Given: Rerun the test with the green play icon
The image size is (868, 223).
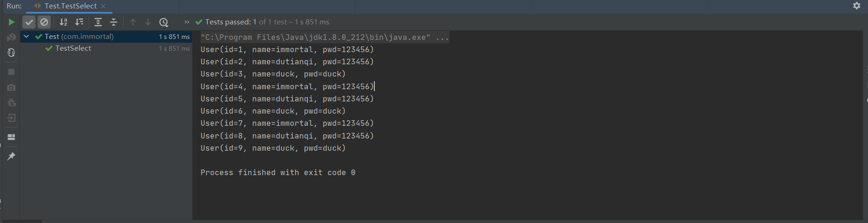Looking at the screenshot, I should point(11,22).
